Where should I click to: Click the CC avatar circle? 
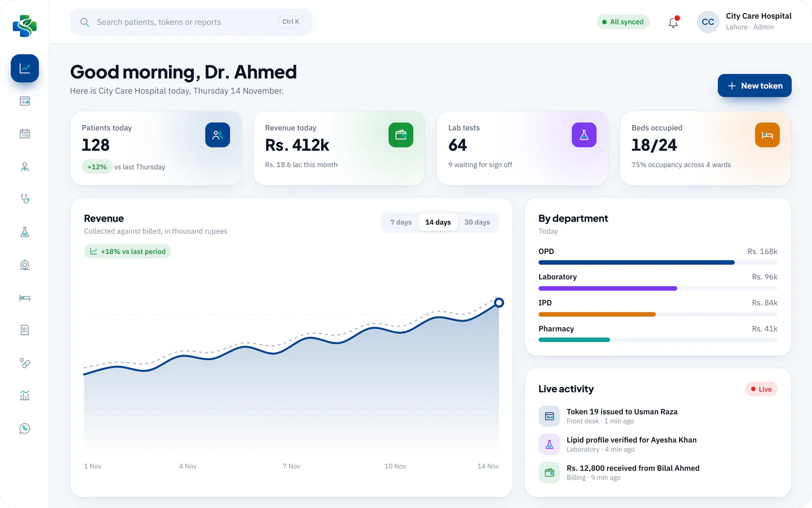pos(708,22)
